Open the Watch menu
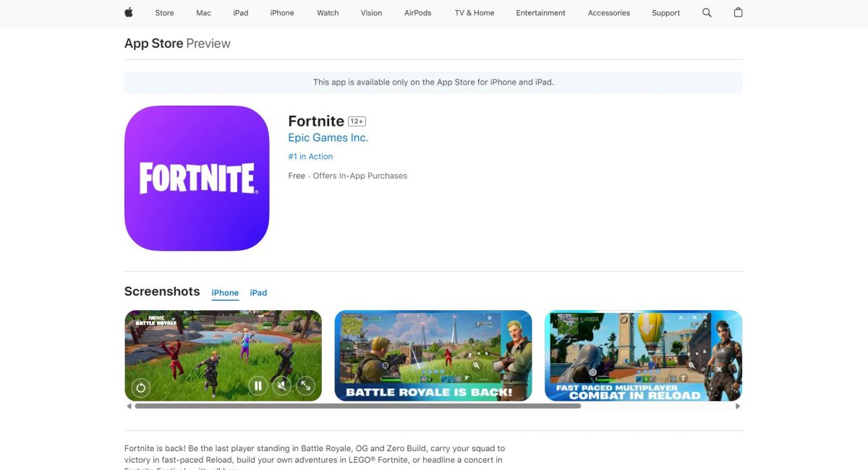 pyautogui.click(x=328, y=13)
